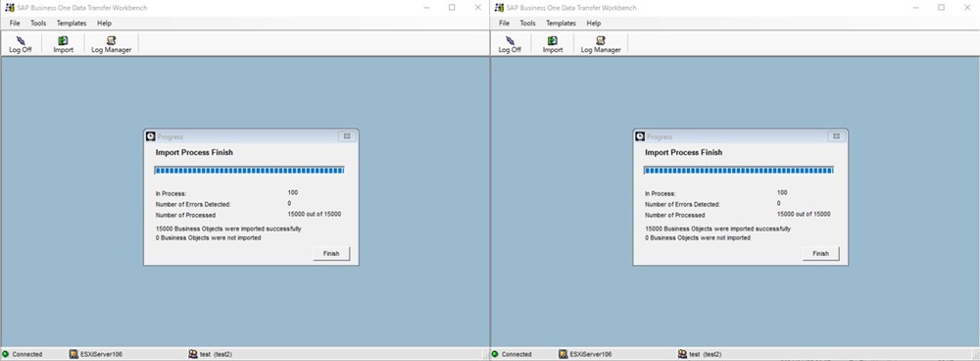The height and width of the screenshot is (361, 980).
Task: Click Finish button in left Progress dialog
Action: (x=331, y=253)
